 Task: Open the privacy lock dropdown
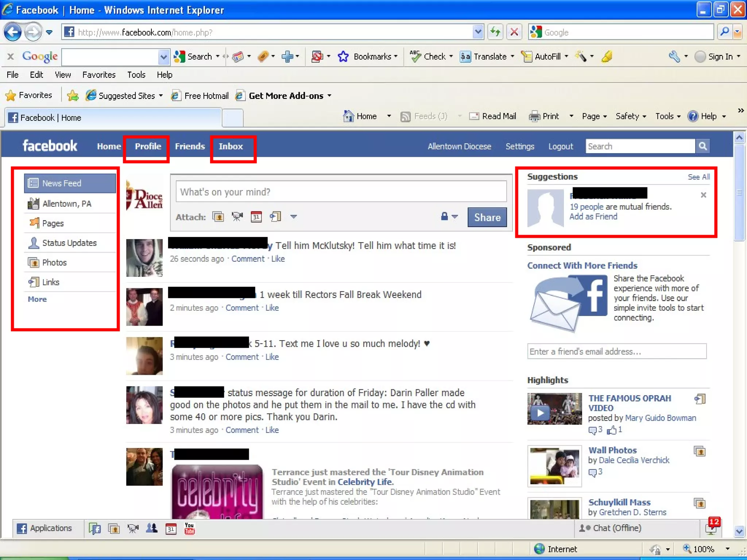(x=449, y=217)
